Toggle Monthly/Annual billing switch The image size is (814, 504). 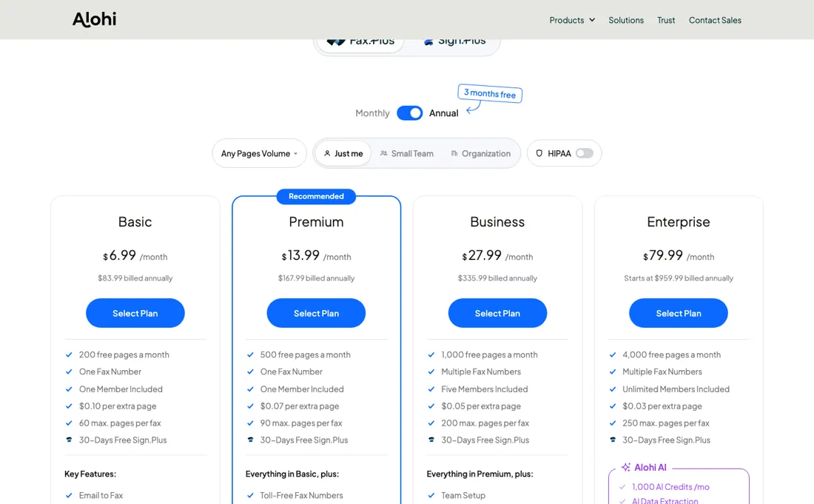pyautogui.click(x=410, y=113)
